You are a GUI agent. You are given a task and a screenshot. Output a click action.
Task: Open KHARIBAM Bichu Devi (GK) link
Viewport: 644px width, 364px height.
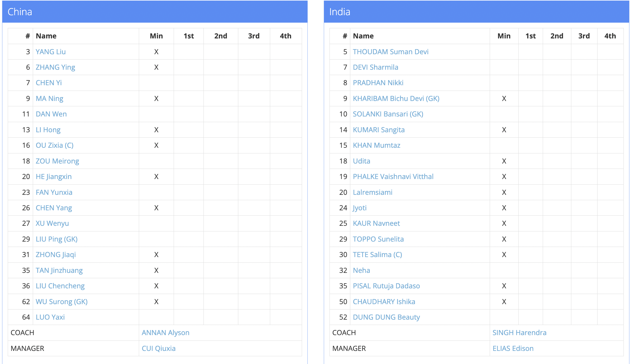click(396, 99)
